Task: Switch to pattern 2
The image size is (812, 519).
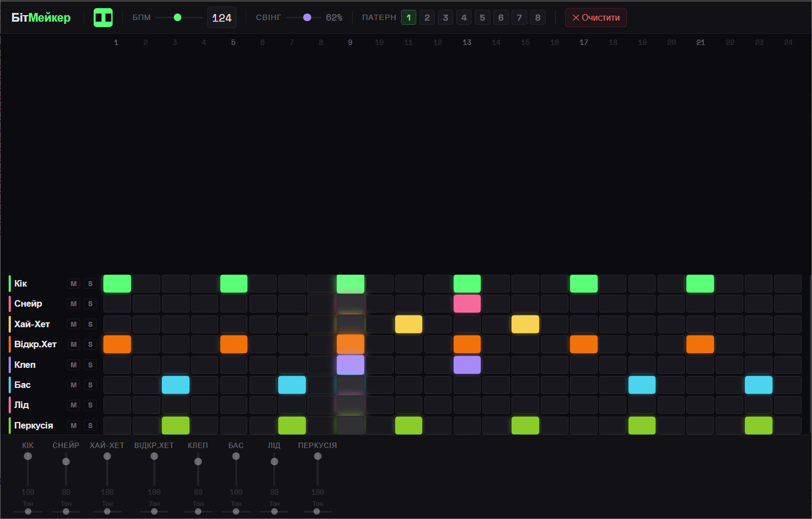Action: coord(427,17)
